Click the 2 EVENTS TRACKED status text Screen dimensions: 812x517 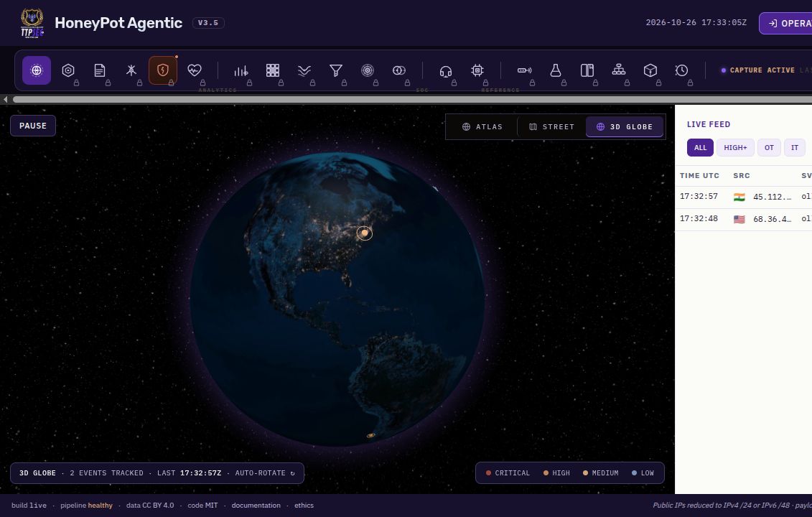tap(107, 473)
